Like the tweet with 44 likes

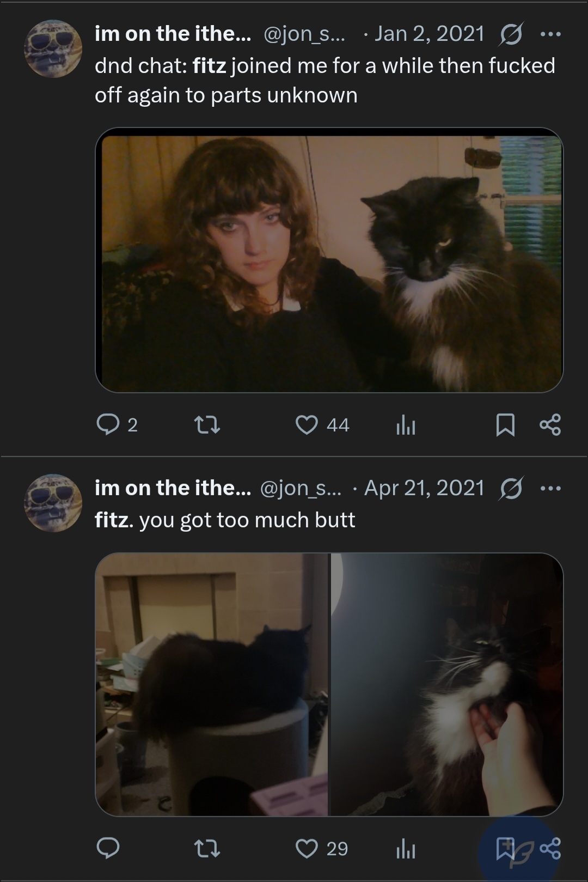click(322, 424)
